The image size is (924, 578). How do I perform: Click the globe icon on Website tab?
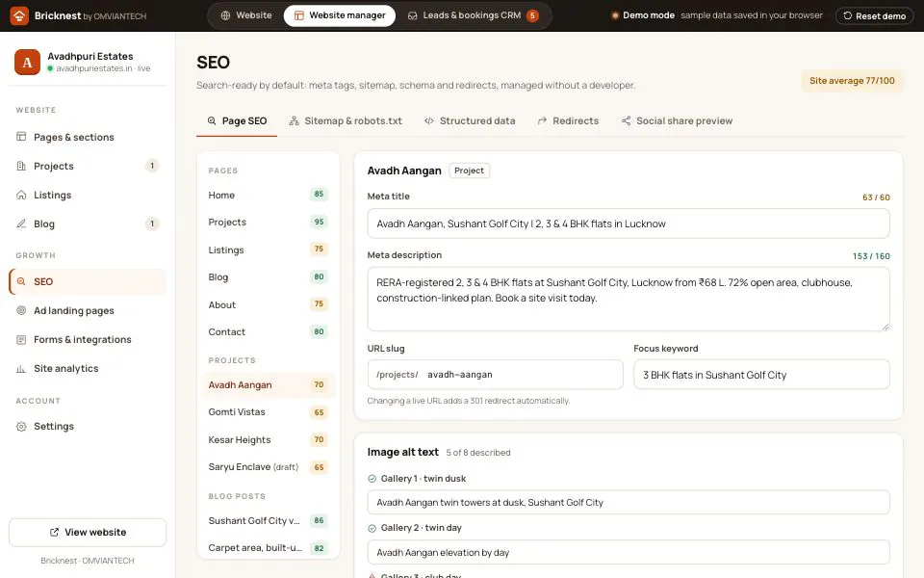(x=225, y=15)
